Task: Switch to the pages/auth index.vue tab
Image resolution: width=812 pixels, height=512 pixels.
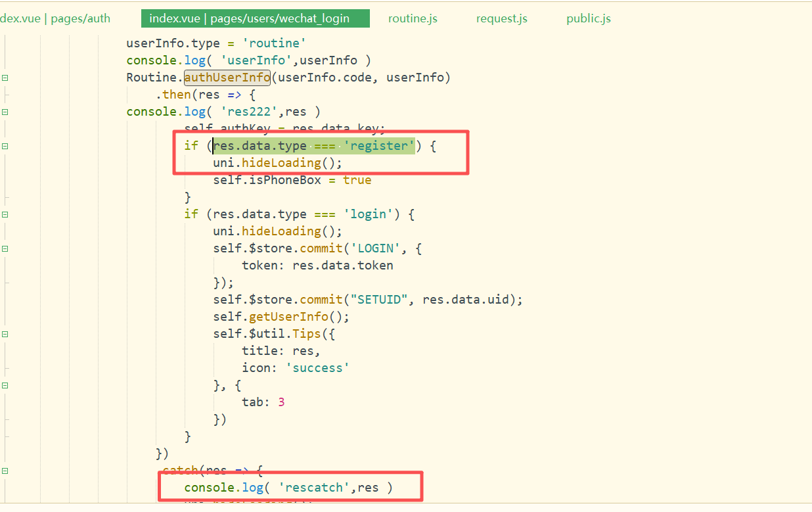Action: click(55, 18)
